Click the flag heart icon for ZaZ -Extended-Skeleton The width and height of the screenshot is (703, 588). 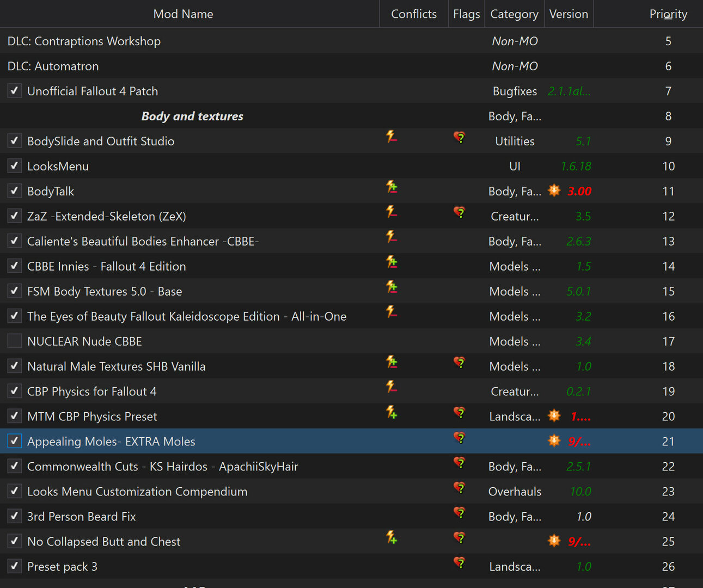tap(460, 212)
